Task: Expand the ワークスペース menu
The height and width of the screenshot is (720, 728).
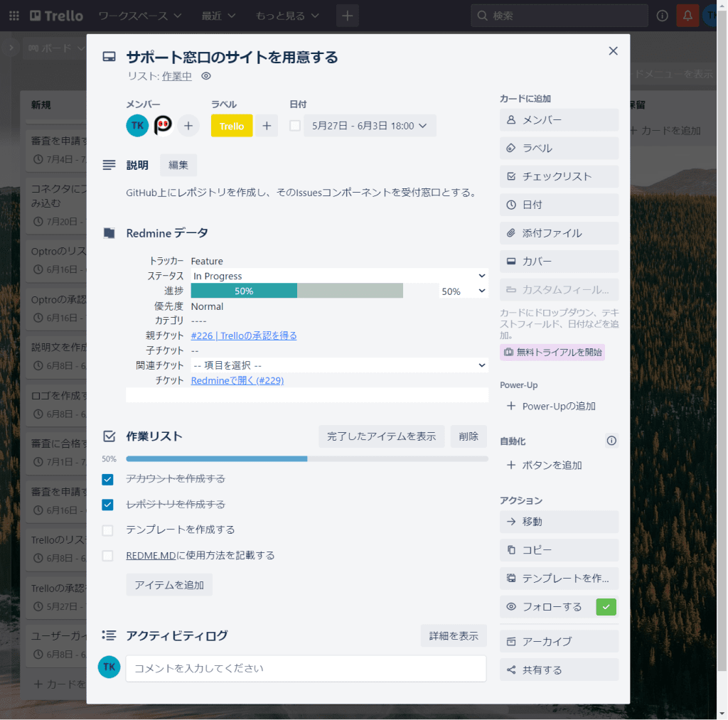Action: 140,16
